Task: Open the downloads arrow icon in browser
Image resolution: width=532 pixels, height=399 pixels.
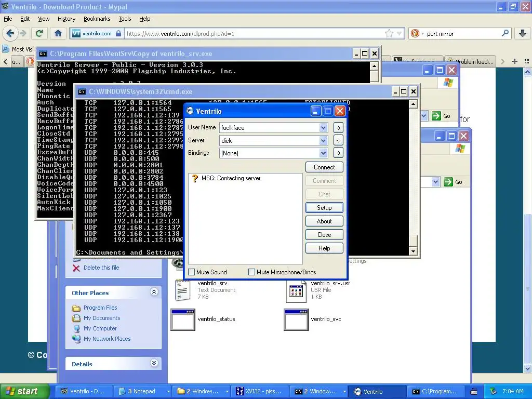Action: tap(523, 33)
